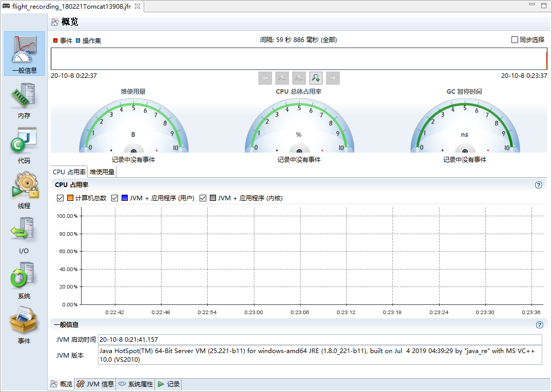
Task: Switch to the 堆使用量 chart tab
Action: point(102,172)
